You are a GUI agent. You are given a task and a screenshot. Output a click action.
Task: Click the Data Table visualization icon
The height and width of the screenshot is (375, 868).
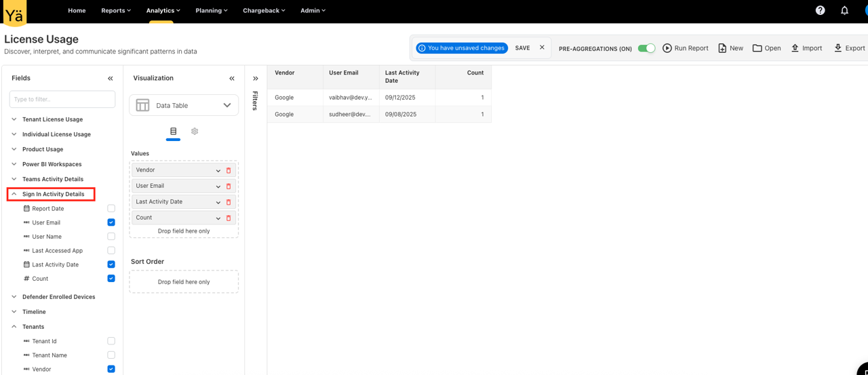(142, 105)
